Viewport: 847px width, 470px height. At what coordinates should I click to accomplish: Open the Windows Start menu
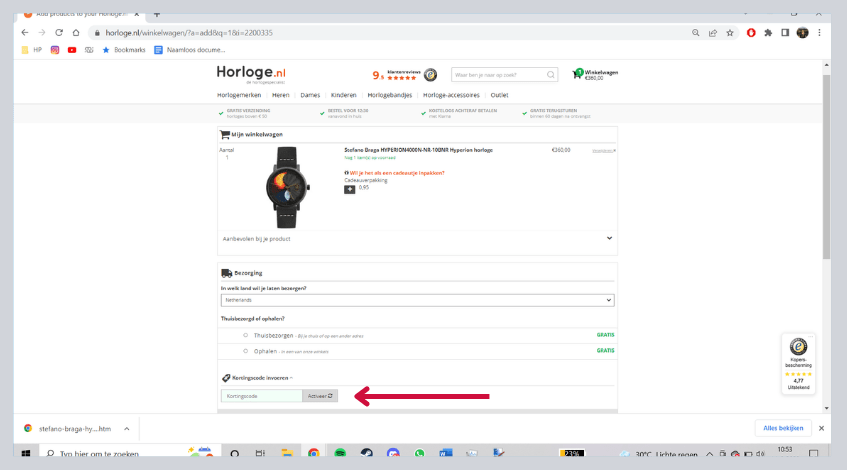25,453
